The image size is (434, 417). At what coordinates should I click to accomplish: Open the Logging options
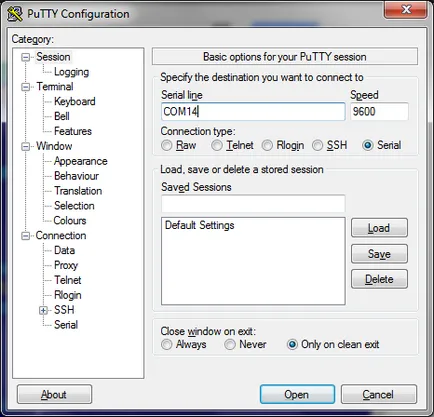point(71,72)
